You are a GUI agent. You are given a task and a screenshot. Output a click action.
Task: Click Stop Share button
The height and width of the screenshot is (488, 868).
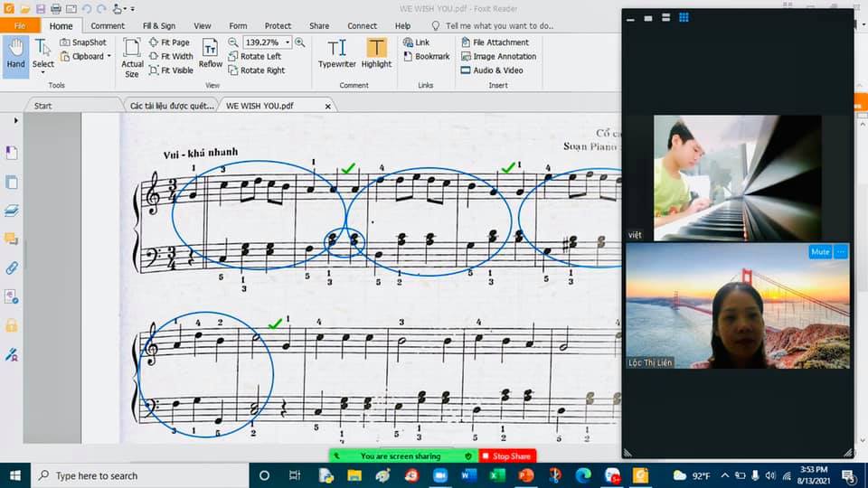point(507,455)
